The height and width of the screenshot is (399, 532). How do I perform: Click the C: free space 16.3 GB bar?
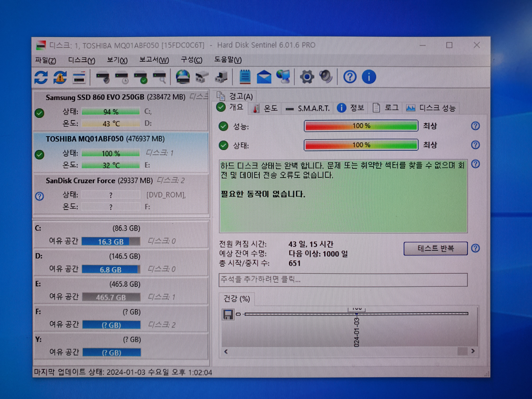[111, 241]
